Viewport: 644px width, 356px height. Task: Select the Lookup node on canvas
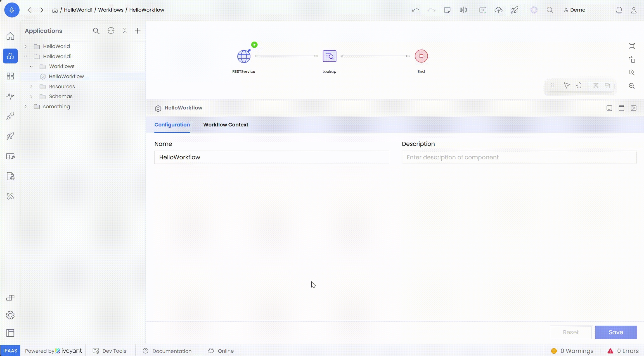[329, 56]
